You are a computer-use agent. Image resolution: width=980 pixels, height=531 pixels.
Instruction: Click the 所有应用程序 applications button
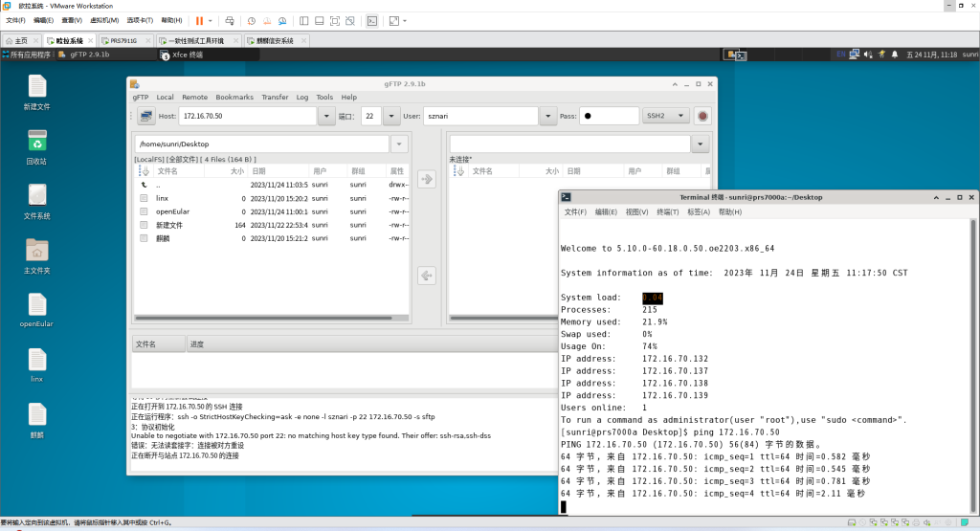[29, 55]
